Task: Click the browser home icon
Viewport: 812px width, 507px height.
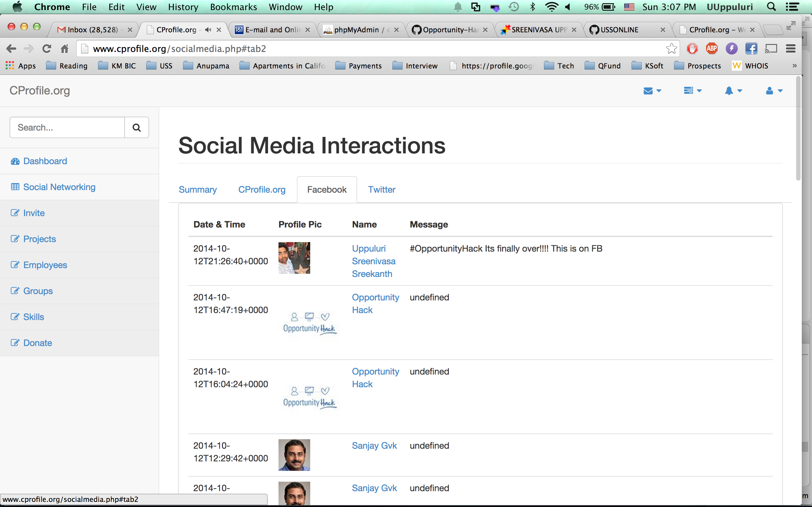Action: tap(64, 48)
